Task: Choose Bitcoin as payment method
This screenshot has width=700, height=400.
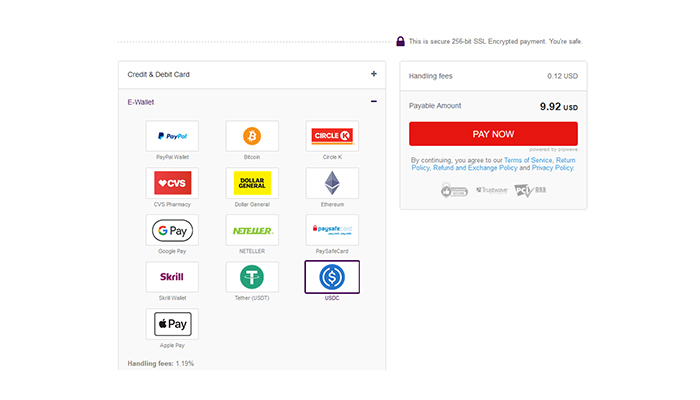Action: click(252, 136)
